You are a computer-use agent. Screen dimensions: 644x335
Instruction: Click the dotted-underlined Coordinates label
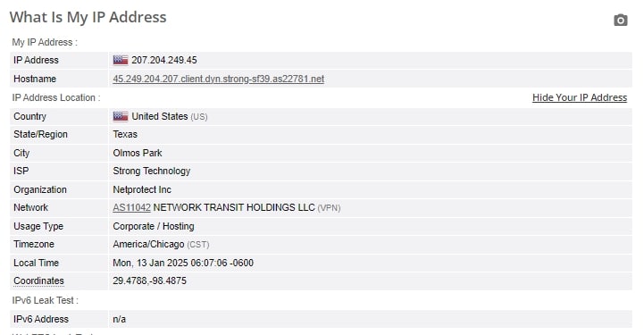(38, 281)
